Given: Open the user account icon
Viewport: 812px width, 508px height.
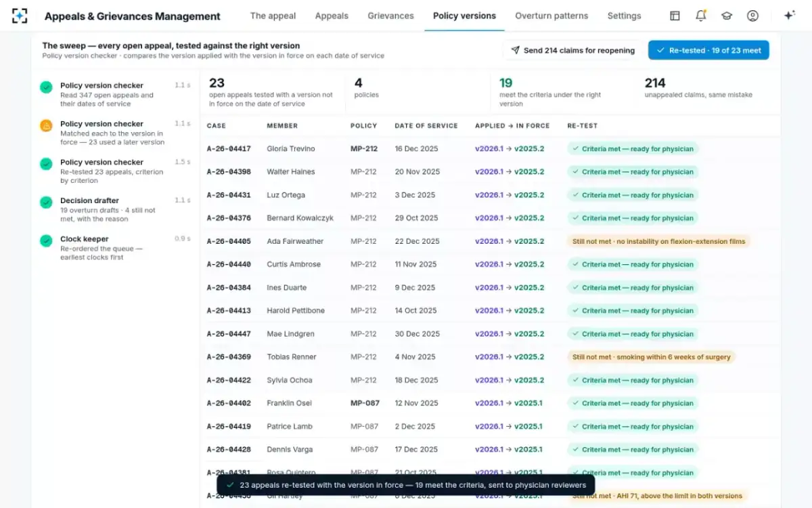Looking at the screenshot, I should tap(752, 16).
